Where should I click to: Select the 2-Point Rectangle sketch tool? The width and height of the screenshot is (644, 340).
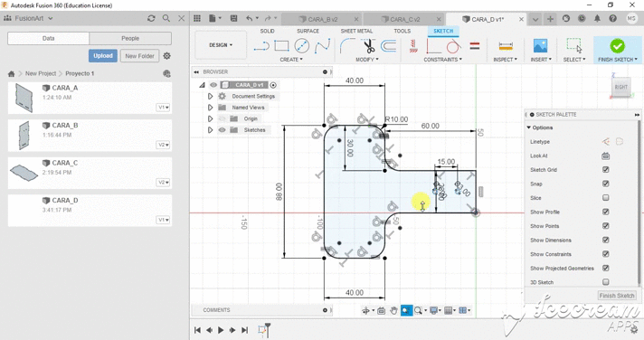281,45
